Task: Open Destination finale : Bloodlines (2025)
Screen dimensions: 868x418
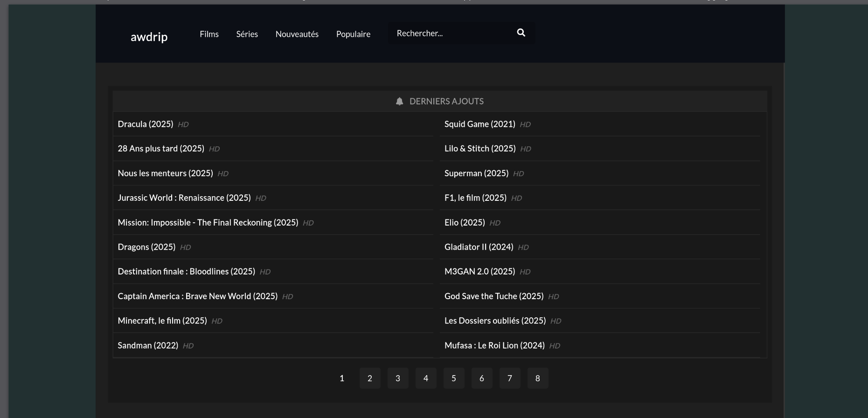Action: coord(187,272)
